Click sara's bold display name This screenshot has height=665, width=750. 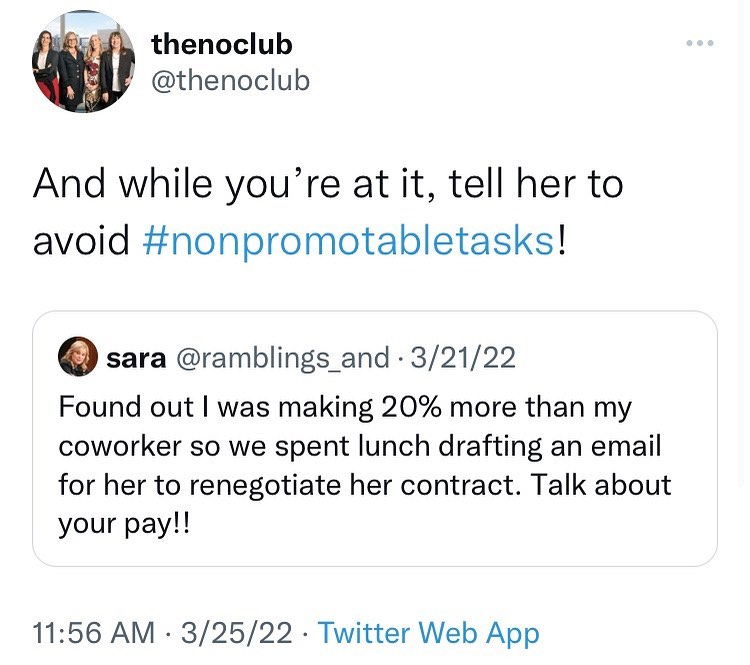(x=137, y=357)
